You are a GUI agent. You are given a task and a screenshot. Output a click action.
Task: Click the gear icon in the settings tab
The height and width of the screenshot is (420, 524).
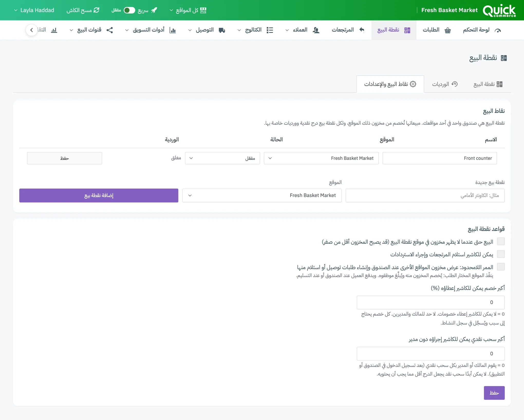click(413, 84)
